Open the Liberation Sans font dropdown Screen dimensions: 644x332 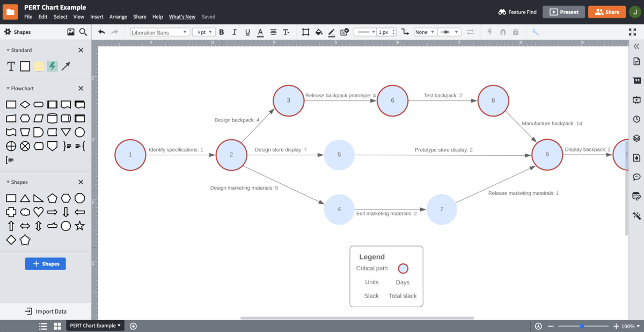pos(160,32)
